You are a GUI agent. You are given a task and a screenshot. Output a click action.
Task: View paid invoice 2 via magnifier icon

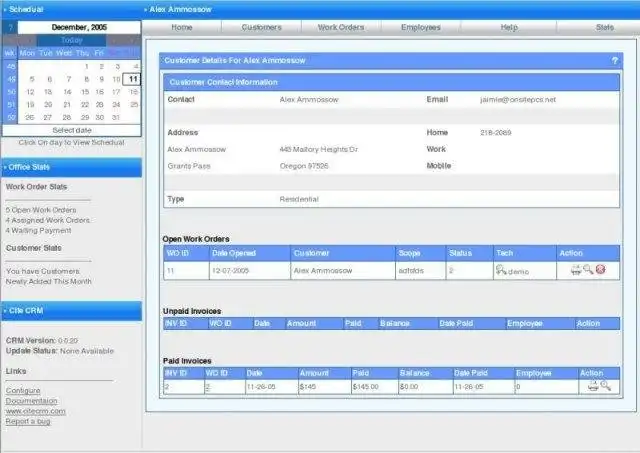click(x=606, y=386)
